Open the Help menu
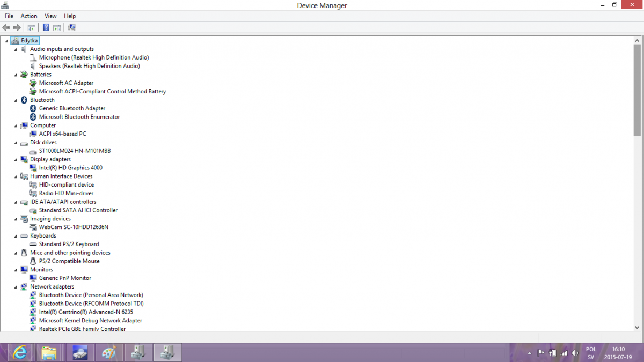 [70, 16]
